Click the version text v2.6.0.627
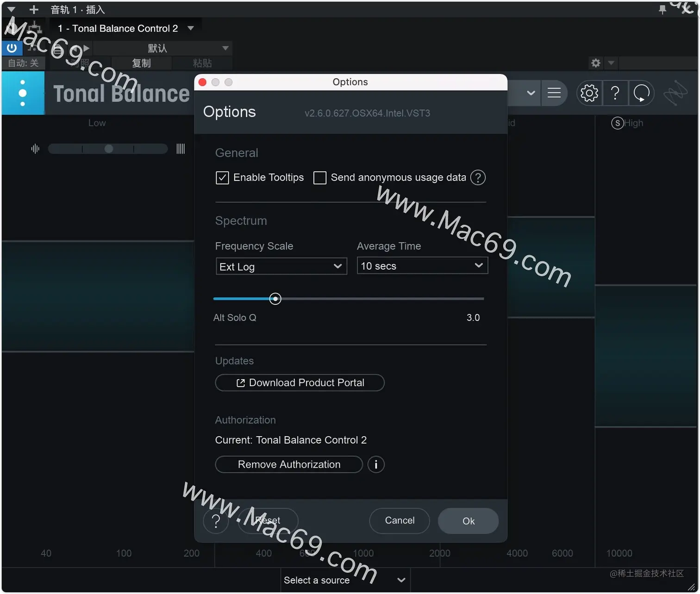Viewport: 700px width, 594px height. (367, 113)
